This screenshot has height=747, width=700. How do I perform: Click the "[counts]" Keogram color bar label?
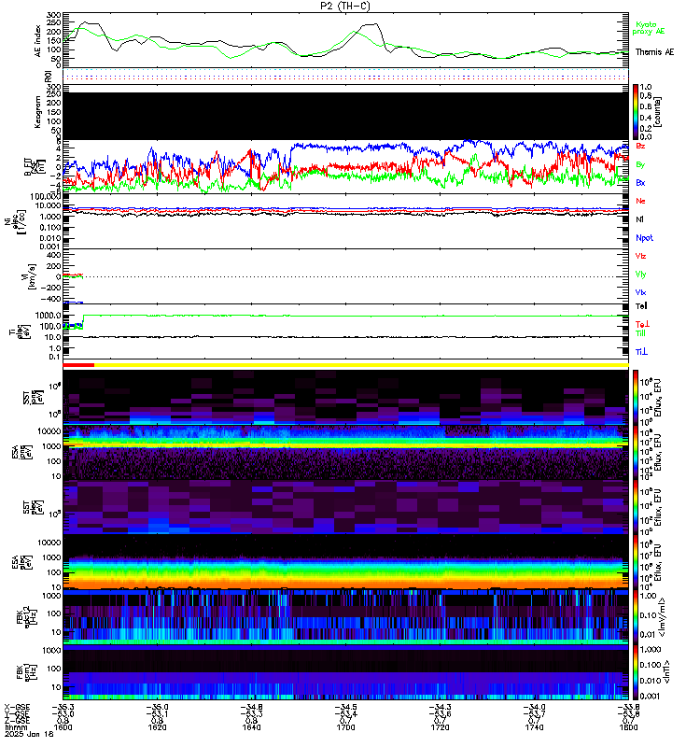tap(658, 111)
